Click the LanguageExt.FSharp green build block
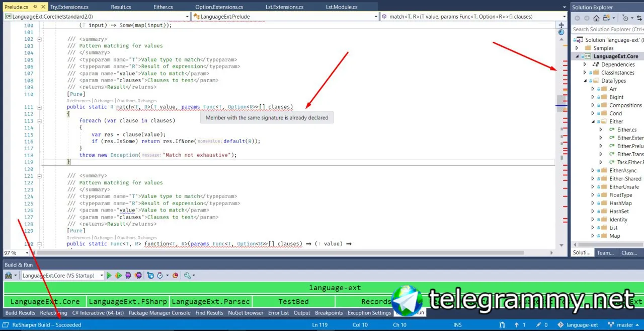The height and width of the screenshot is (331, 644). click(x=127, y=301)
